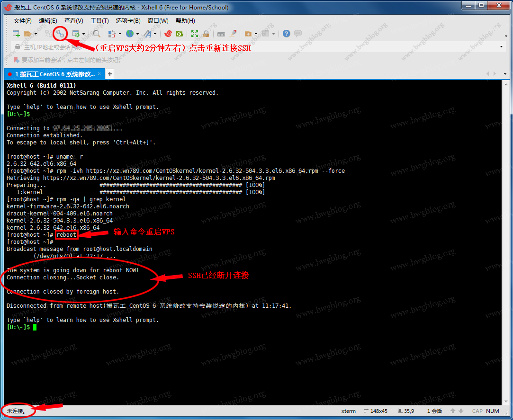
Task: Expand the Properties icon dropdown arrow
Action: (84, 34)
